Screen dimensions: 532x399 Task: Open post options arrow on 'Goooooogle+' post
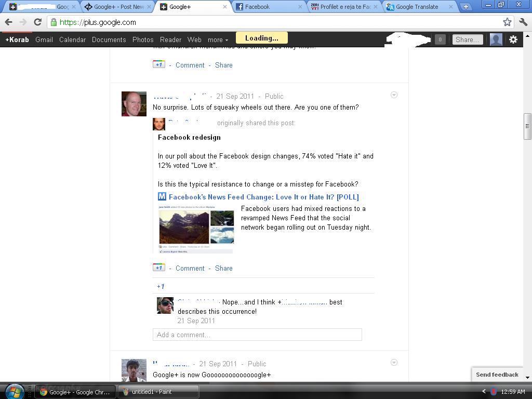(394, 362)
